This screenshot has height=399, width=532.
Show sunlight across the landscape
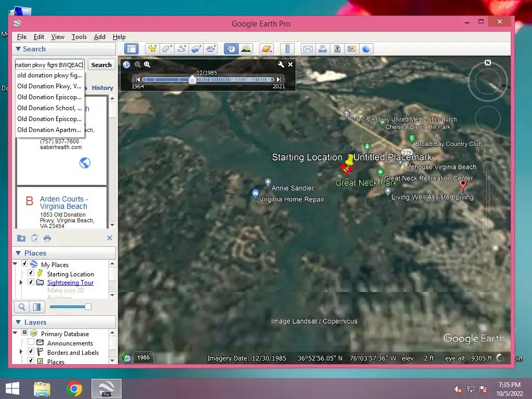[246, 49]
